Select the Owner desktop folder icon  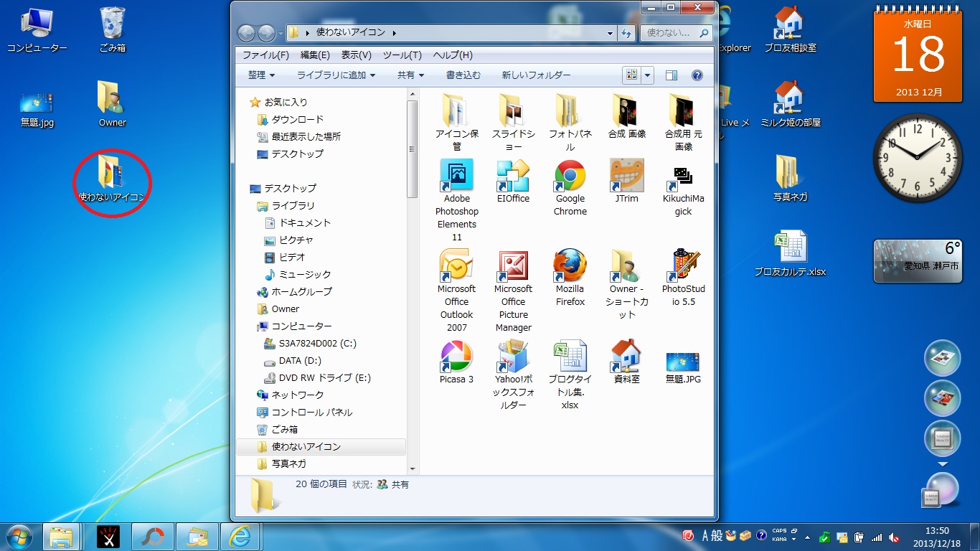[x=113, y=104]
